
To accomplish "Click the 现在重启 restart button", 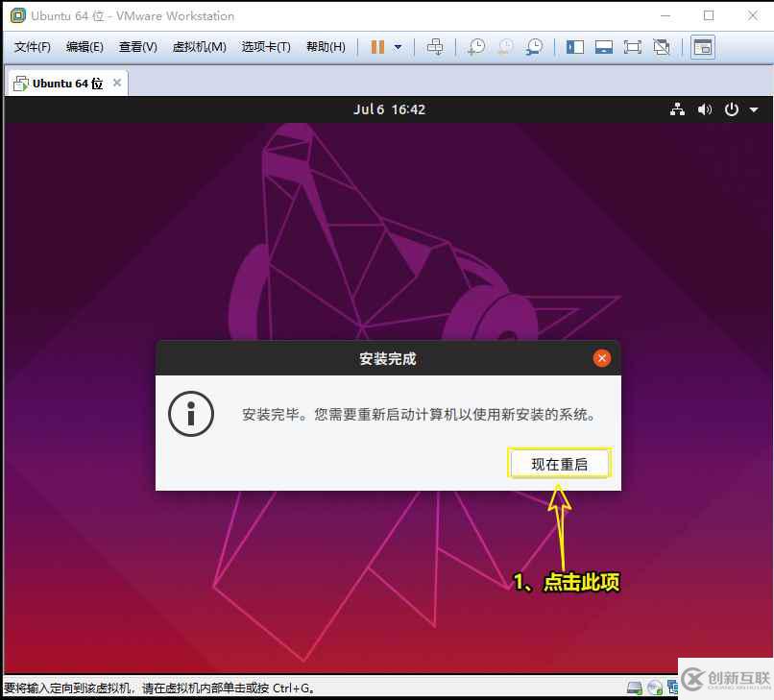I will [559, 464].
